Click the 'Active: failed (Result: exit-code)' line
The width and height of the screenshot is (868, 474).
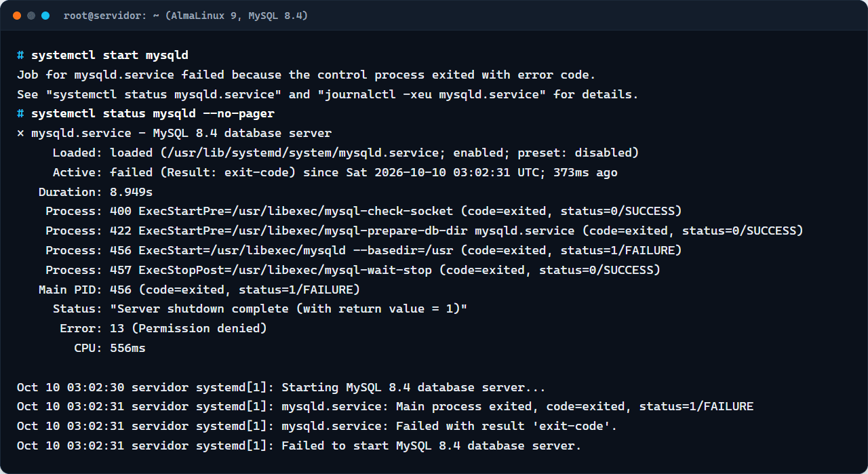pos(335,173)
